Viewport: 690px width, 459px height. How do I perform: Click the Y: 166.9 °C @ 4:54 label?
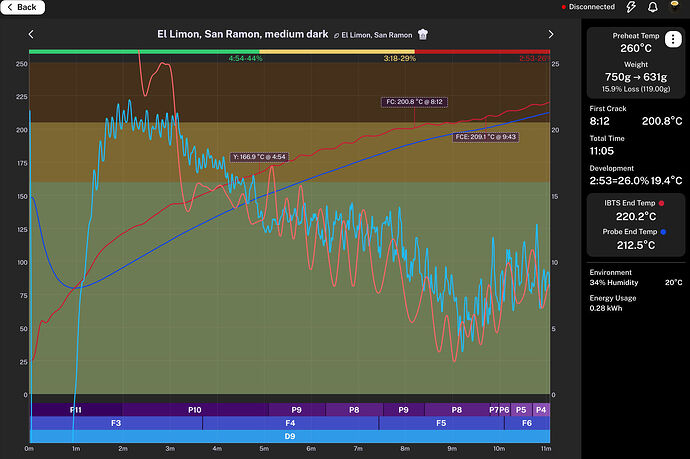(x=258, y=156)
